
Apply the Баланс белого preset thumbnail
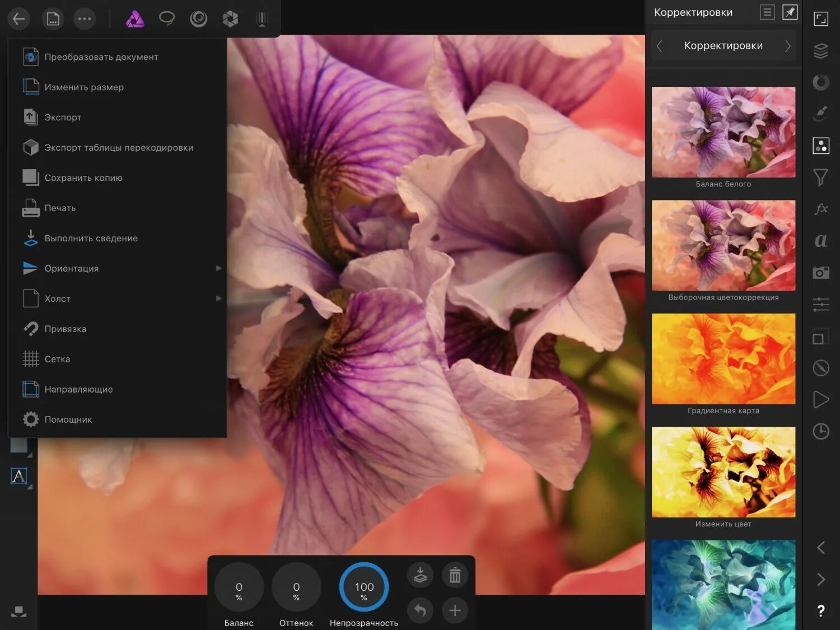pos(724,132)
